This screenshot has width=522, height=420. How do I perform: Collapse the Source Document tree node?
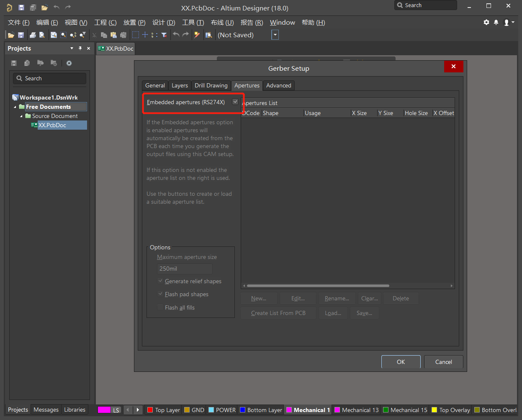point(21,116)
